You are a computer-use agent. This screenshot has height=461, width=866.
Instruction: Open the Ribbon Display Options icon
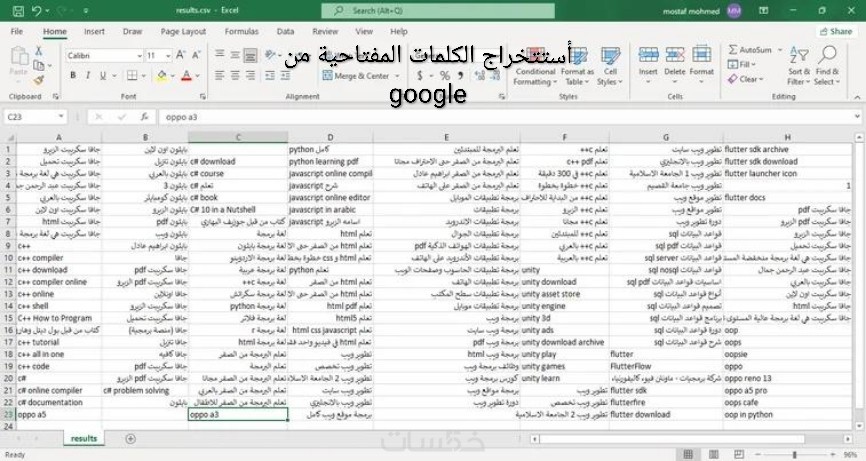[x=764, y=10]
